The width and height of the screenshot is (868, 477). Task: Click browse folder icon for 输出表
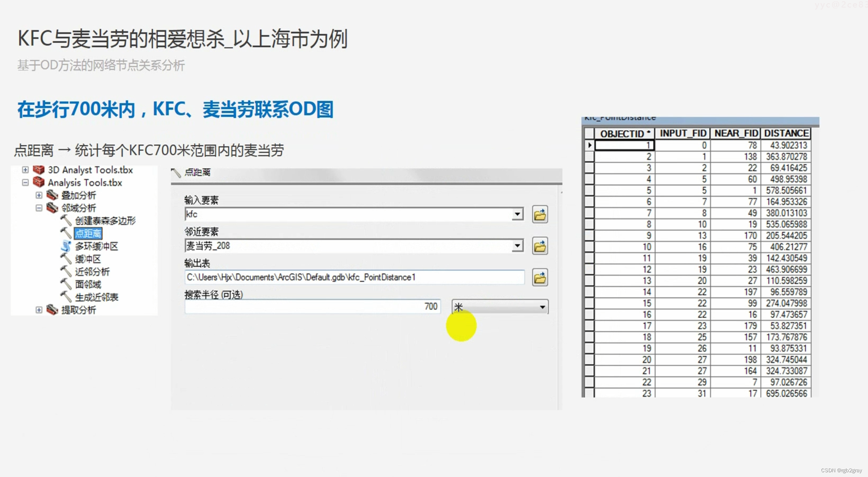(x=540, y=278)
